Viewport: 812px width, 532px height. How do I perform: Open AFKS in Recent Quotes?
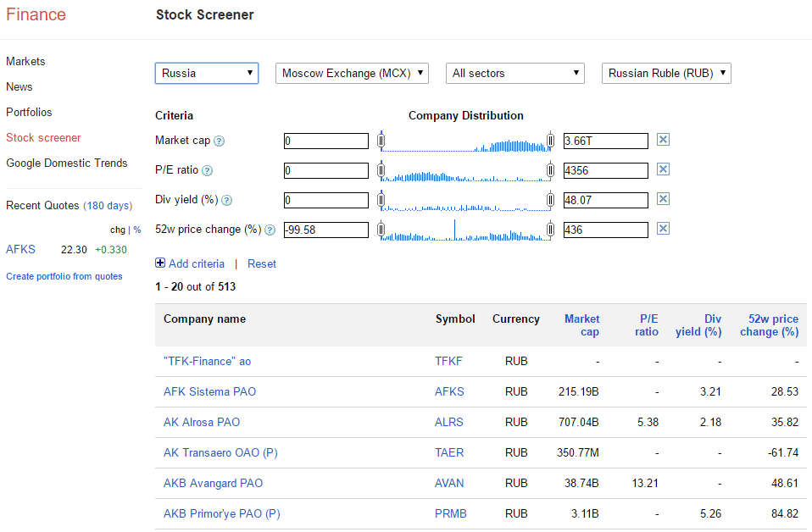[20, 249]
